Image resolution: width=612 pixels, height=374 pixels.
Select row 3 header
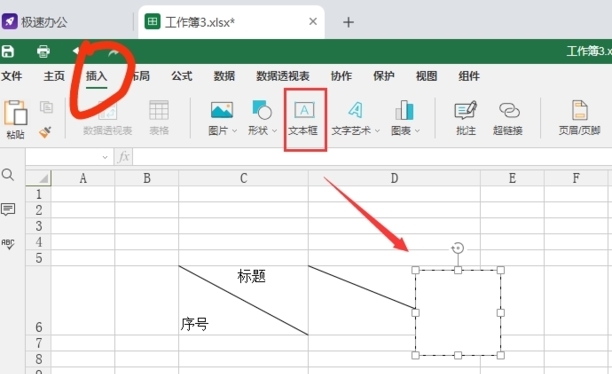[x=38, y=226]
